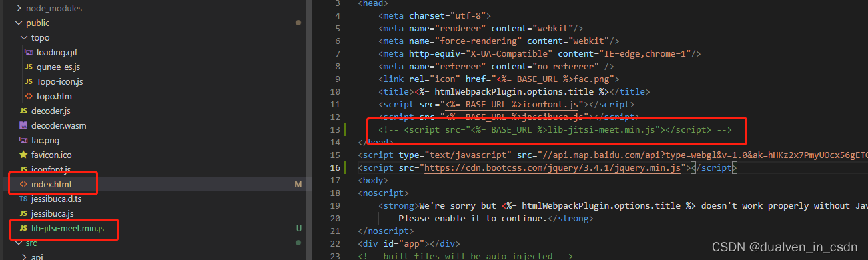Click the image icon beside loading.gif
Image resolution: width=868 pixels, height=260 pixels.
tap(29, 53)
